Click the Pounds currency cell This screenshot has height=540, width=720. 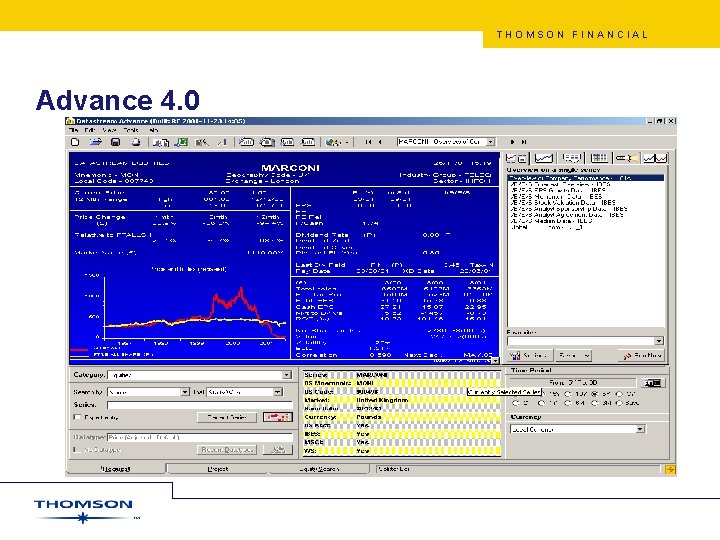click(369, 417)
